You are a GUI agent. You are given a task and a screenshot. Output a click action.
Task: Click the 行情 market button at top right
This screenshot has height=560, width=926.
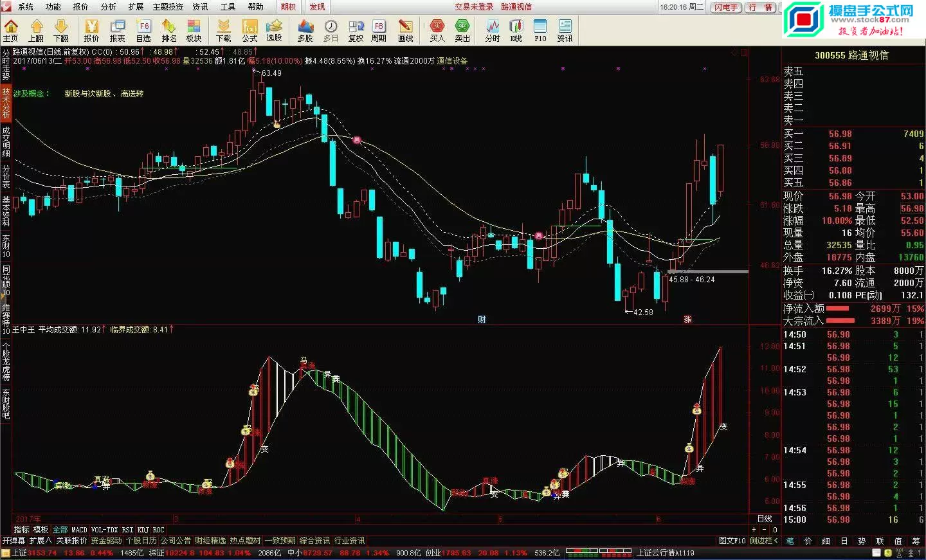[x=761, y=7]
